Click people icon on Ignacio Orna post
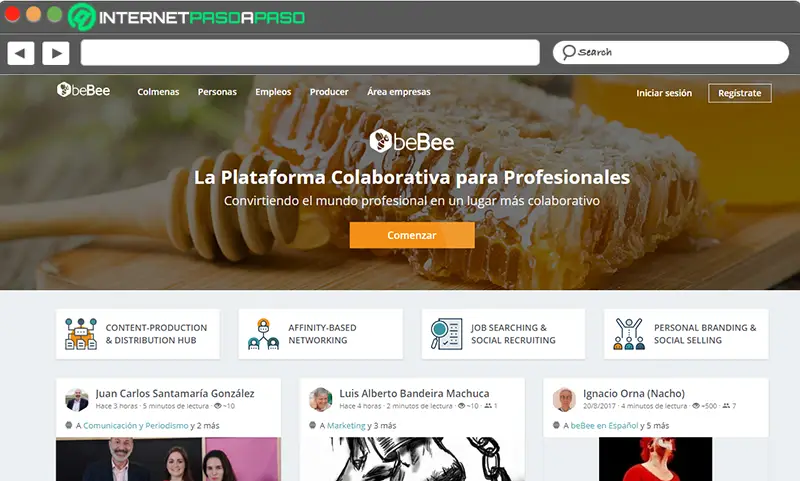This screenshot has height=481, width=800. click(x=726, y=406)
